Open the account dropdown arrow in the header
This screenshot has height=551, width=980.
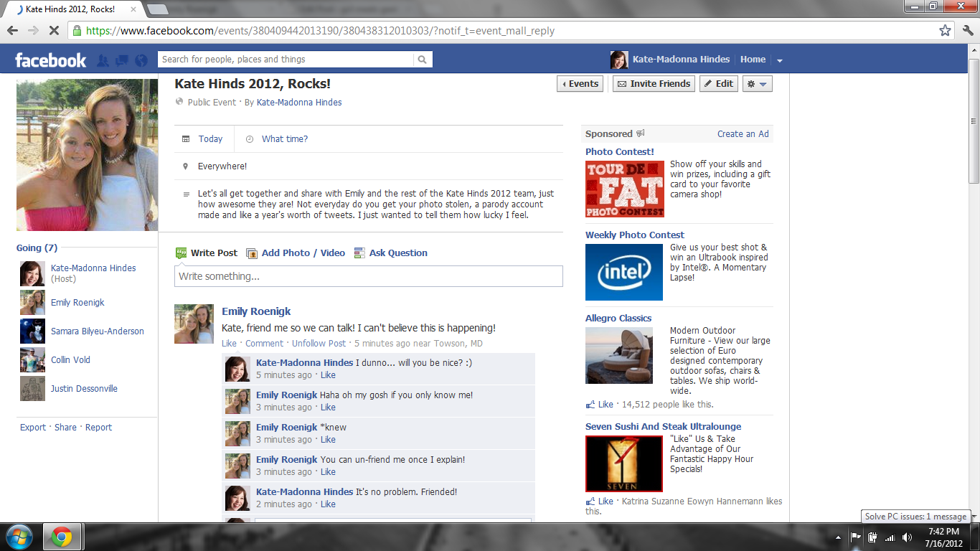pyautogui.click(x=780, y=60)
